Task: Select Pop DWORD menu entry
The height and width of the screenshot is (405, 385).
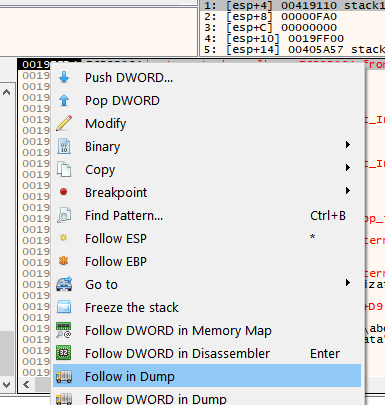Action: click(207, 100)
